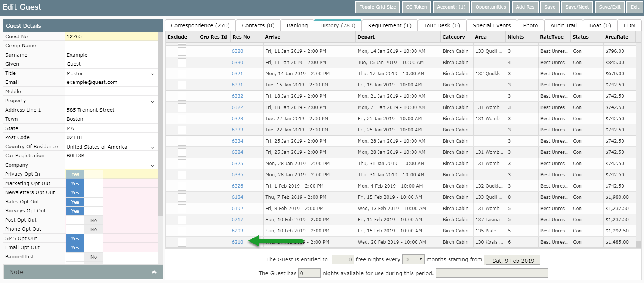Open the CC Token button

coord(416,7)
